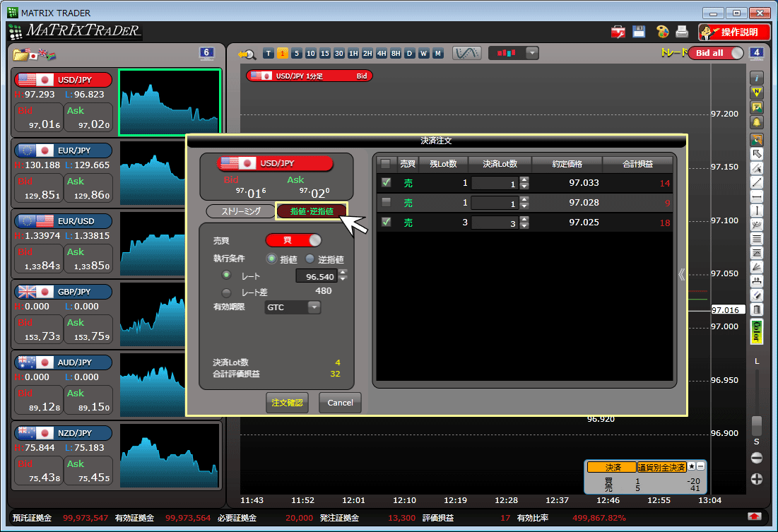Open the GTC 有効期限 dropdown
The image size is (778, 532).
293,307
